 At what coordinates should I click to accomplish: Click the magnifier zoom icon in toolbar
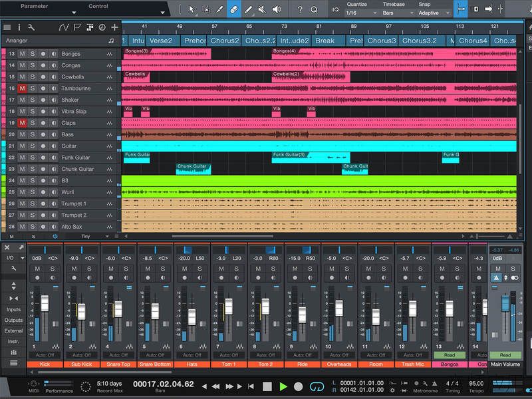[314, 9]
